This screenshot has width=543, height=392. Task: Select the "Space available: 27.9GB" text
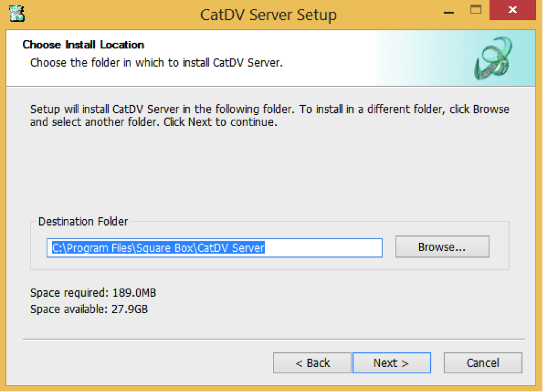coord(89,309)
